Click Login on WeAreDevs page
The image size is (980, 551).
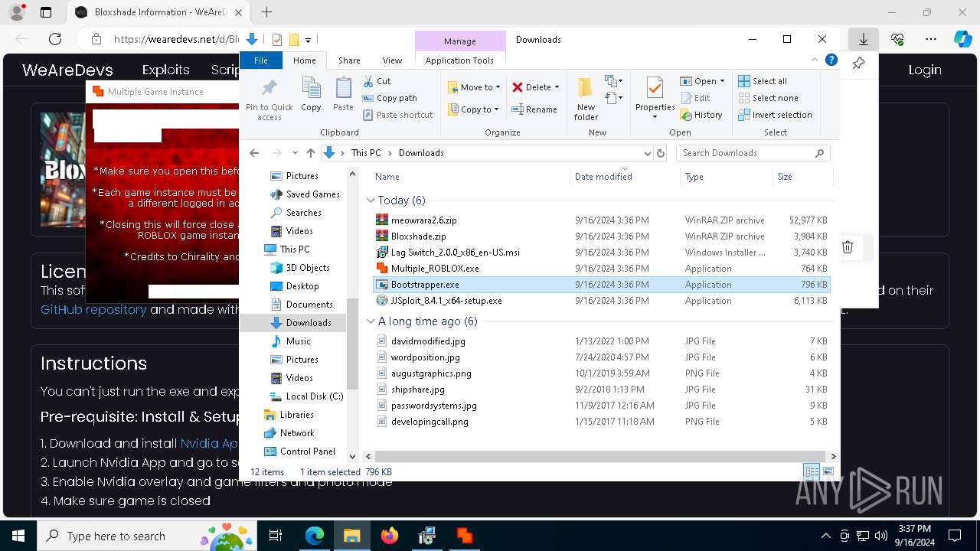[925, 70]
